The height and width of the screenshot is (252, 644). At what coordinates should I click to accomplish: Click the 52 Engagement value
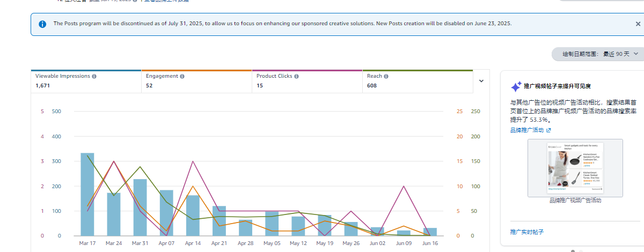point(149,86)
